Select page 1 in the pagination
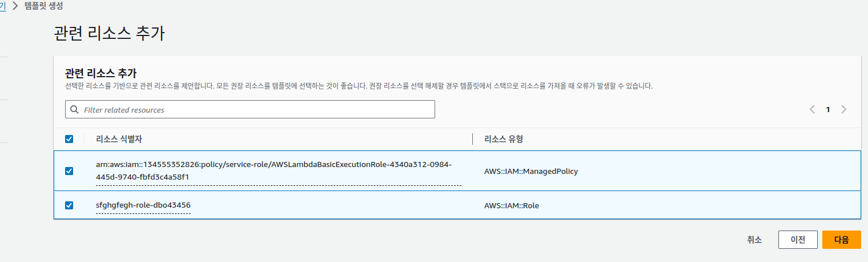 [827, 110]
